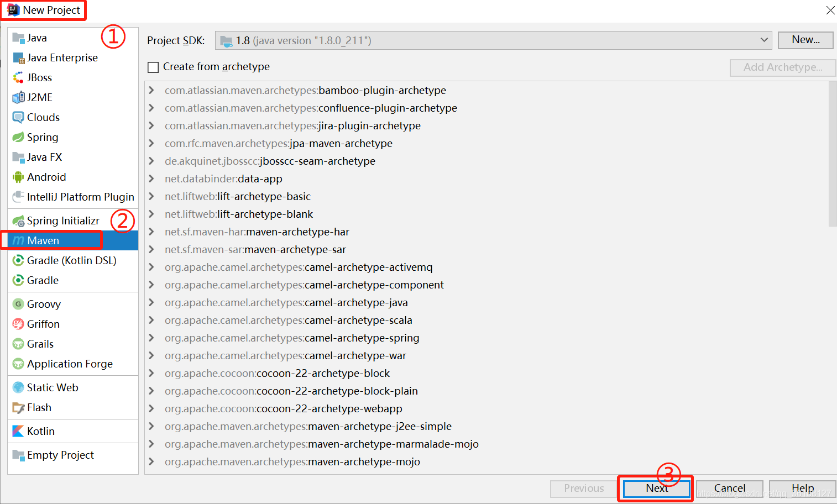Expand jbosscc-seam-archetype chevron
This screenshot has height=504, width=837.
pos(151,161)
